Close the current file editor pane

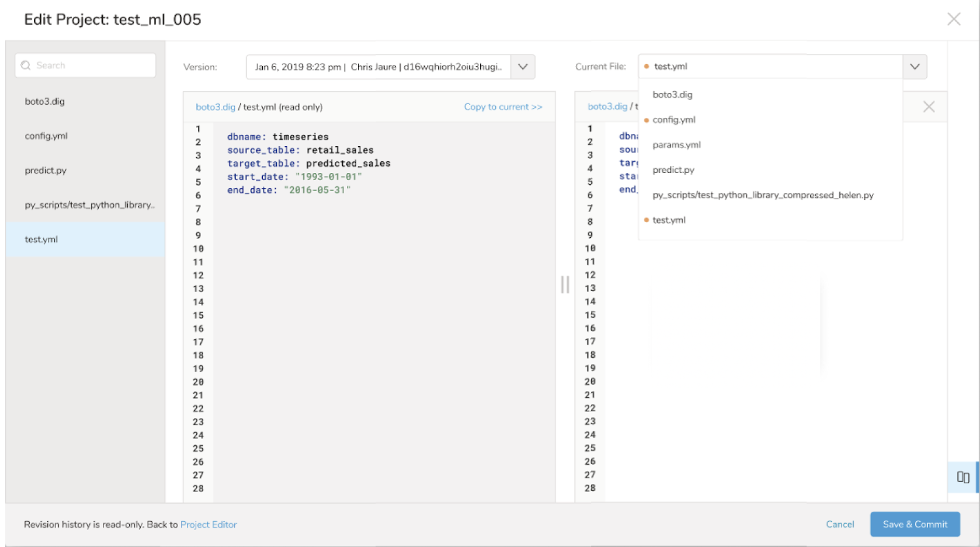[x=928, y=107]
